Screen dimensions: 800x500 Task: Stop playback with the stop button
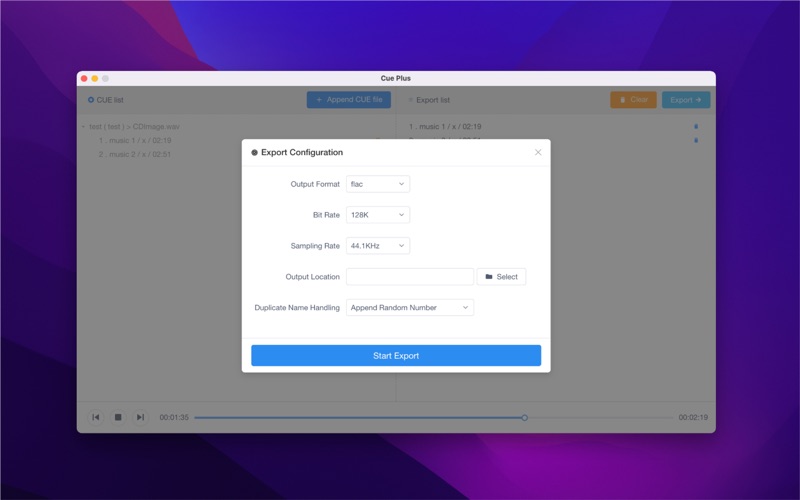click(118, 417)
